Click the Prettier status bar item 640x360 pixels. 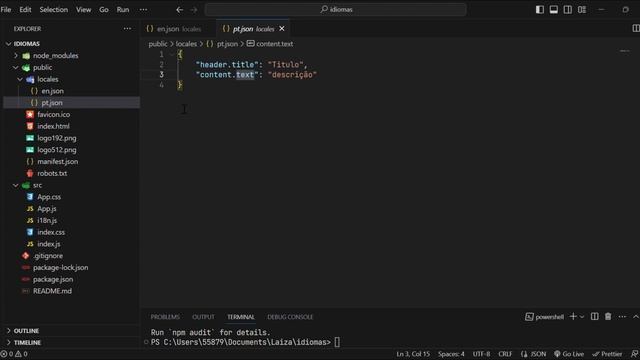(x=607, y=354)
